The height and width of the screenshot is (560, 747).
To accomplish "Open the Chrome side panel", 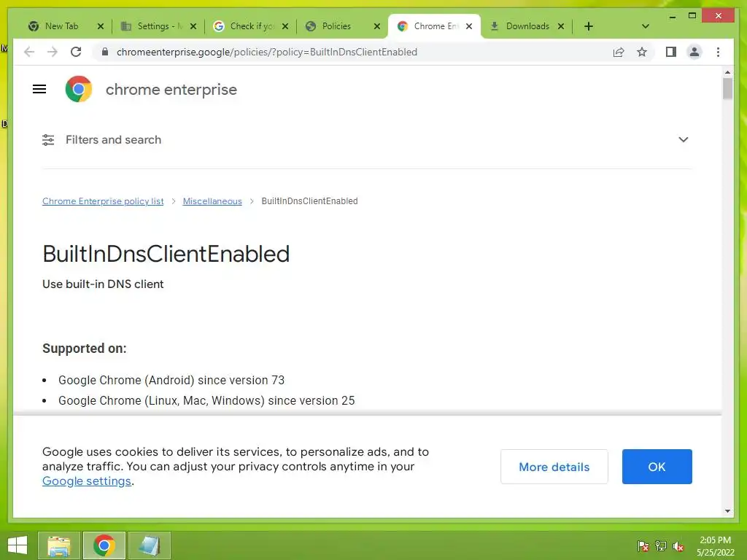I will (671, 52).
